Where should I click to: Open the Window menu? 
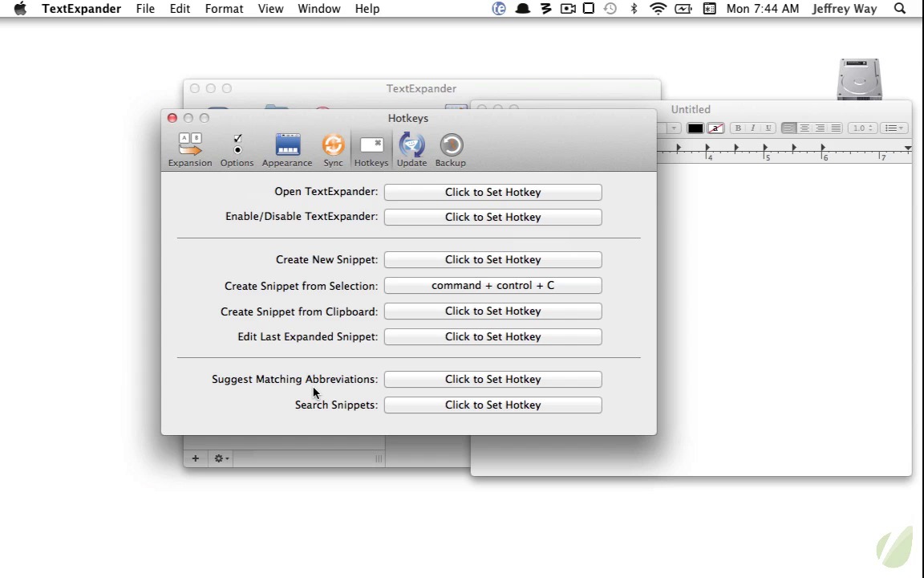318,9
